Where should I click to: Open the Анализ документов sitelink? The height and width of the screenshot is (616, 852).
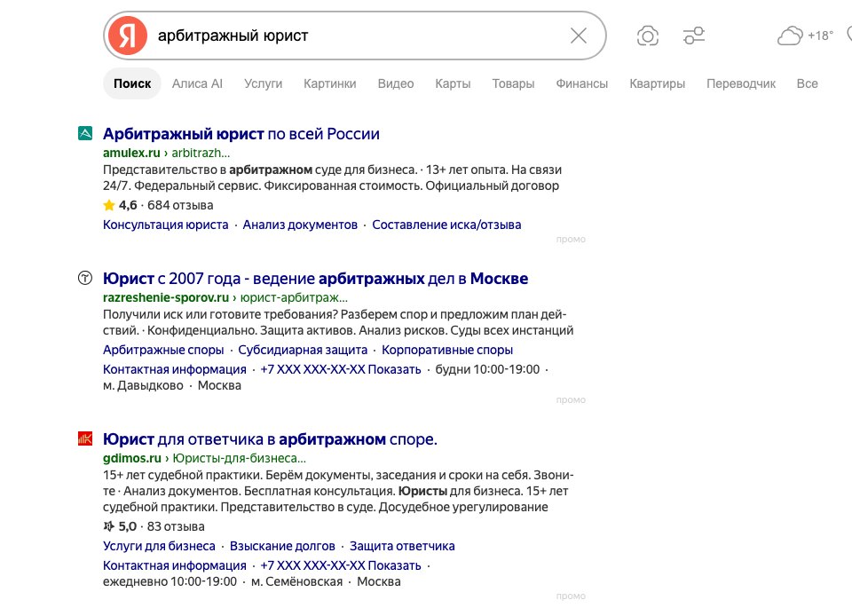click(300, 225)
